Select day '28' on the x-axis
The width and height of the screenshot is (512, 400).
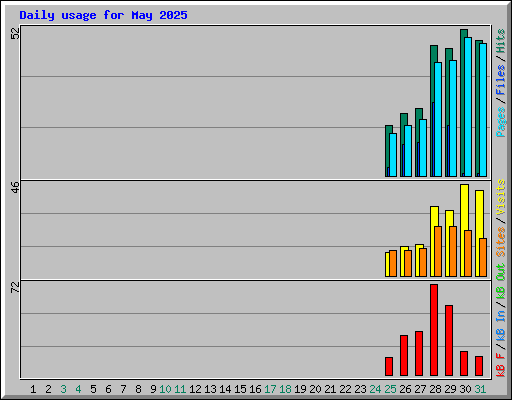click(x=435, y=389)
